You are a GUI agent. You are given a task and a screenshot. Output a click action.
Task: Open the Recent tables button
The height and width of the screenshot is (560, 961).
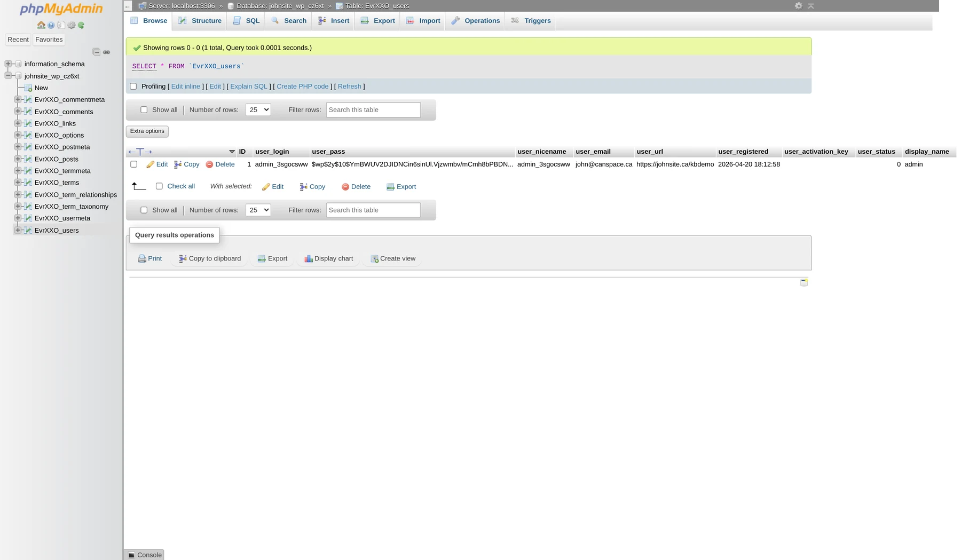(18, 40)
